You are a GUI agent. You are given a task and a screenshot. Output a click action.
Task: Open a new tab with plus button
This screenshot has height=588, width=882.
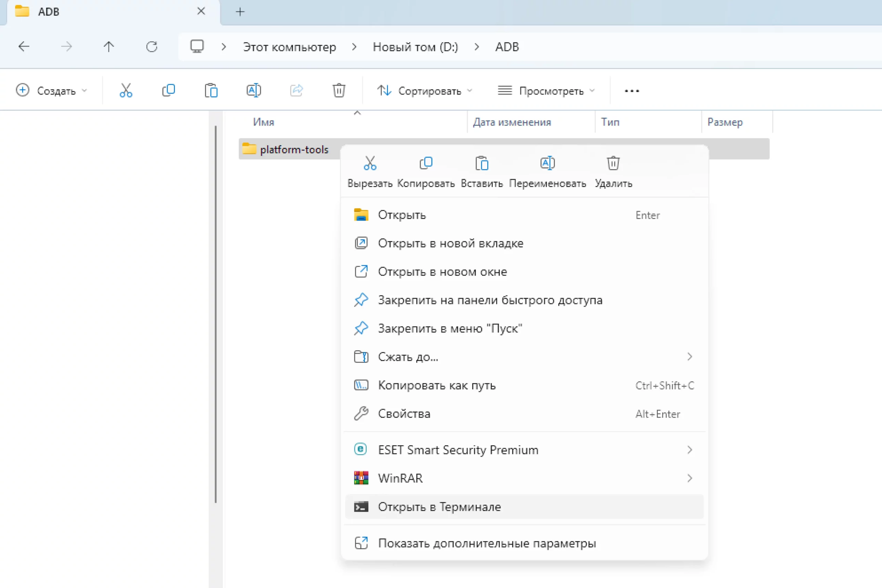click(x=240, y=12)
